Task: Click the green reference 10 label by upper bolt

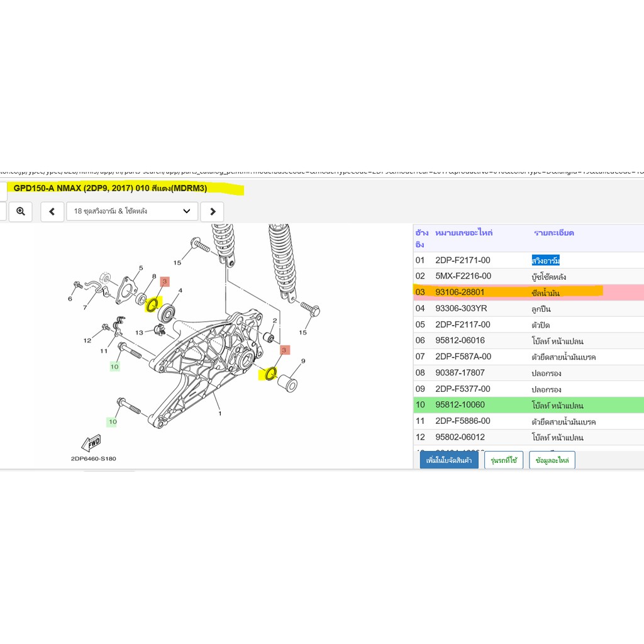Action: (x=114, y=367)
